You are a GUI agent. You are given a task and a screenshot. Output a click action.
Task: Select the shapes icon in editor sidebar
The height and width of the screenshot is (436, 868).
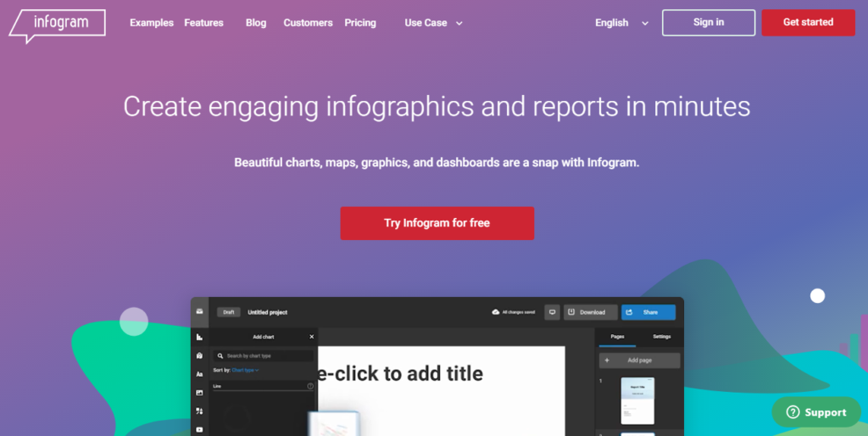point(199,411)
